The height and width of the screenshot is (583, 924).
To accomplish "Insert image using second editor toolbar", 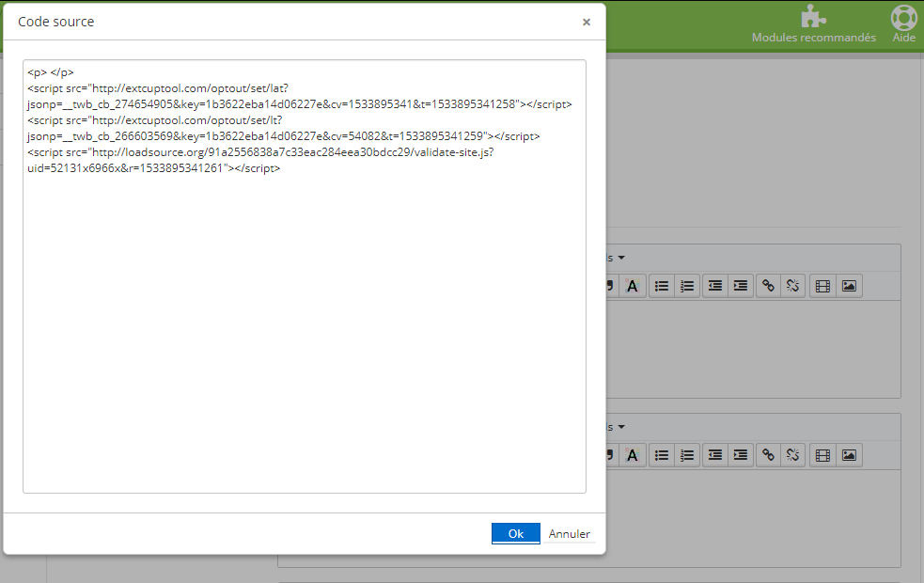I will coord(849,455).
